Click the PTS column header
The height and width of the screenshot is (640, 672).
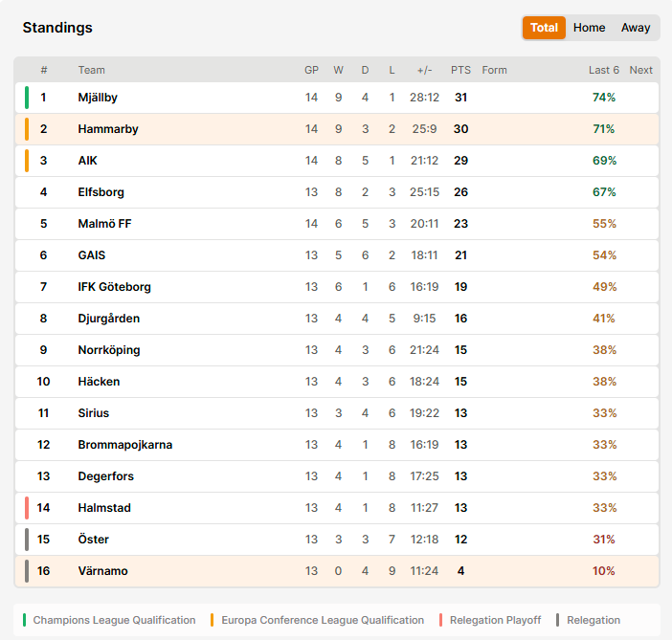click(460, 70)
